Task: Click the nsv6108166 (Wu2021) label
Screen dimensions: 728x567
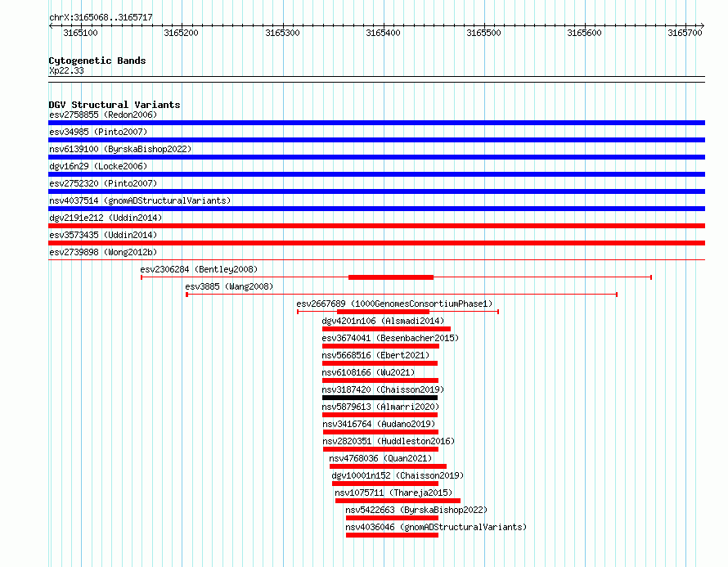Action: 368,372
